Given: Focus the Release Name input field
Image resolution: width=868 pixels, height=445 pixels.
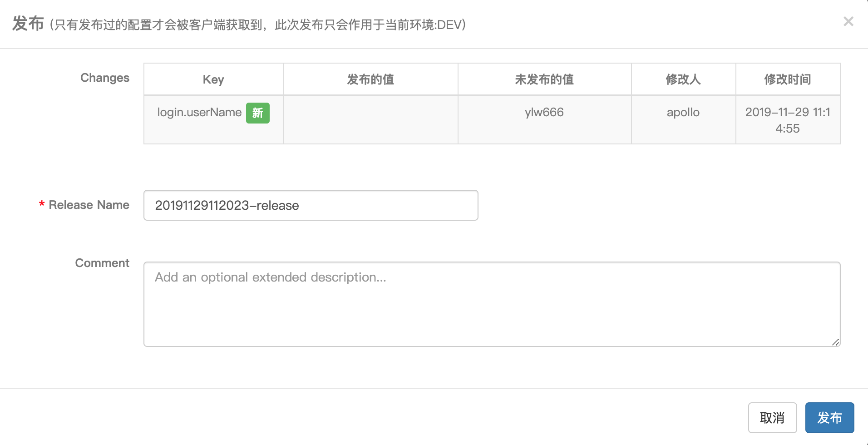Looking at the screenshot, I should click(x=311, y=205).
